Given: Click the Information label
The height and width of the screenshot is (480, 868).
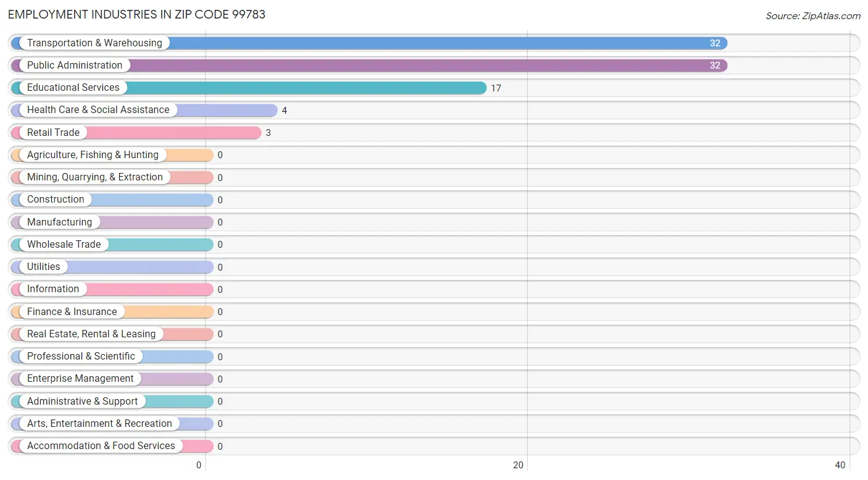Looking at the screenshot, I should click(x=53, y=289).
